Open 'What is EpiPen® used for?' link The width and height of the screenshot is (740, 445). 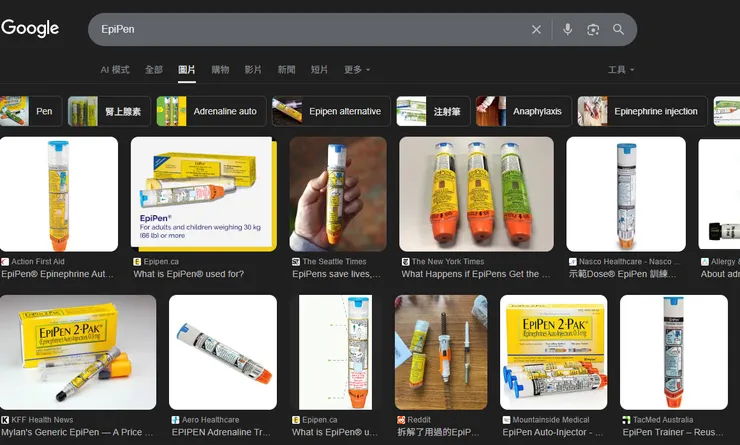(x=188, y=274)
